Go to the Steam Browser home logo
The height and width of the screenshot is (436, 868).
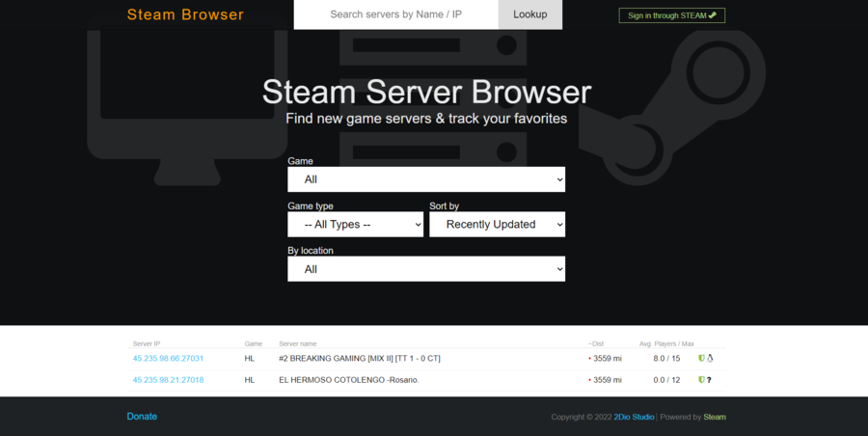coord(185,14)
